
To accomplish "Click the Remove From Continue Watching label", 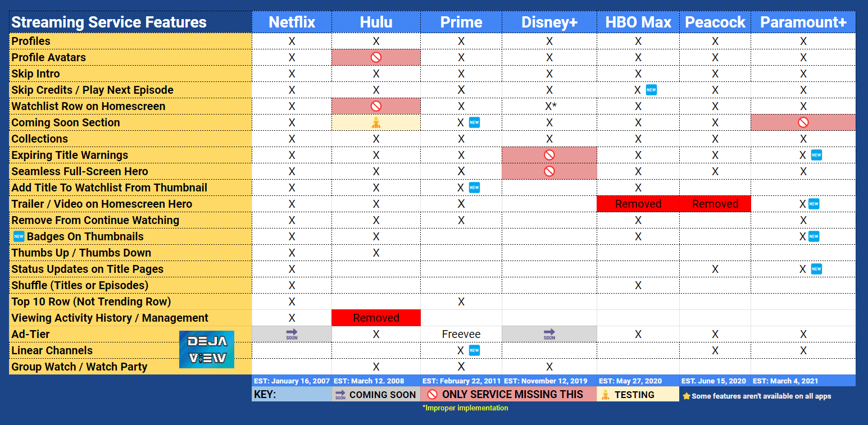I will click(96, 220).
